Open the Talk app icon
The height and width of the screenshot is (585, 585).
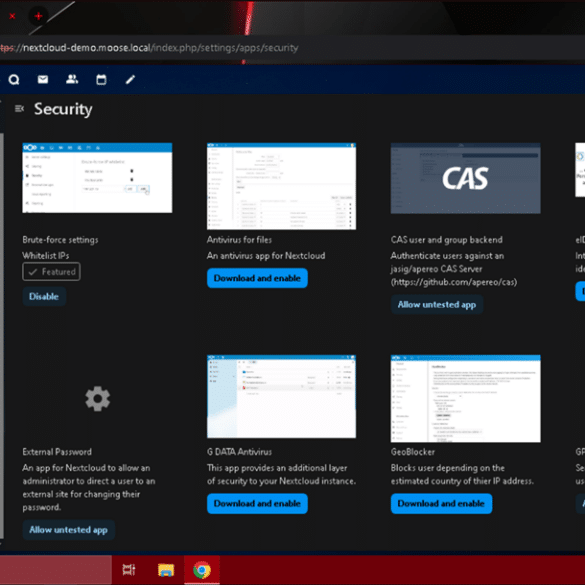click(14, 79)
